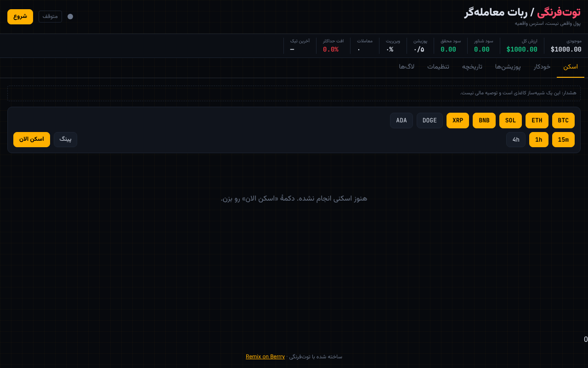Click the موجودی value $1000.00
The width and height of the screenshot is (588, 368).
coord(566,50)
